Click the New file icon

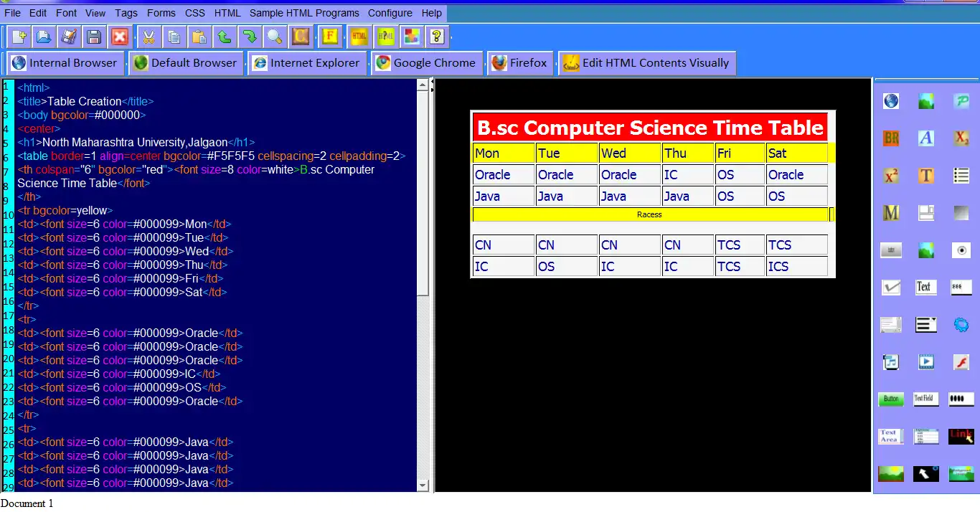coord(19,37)
